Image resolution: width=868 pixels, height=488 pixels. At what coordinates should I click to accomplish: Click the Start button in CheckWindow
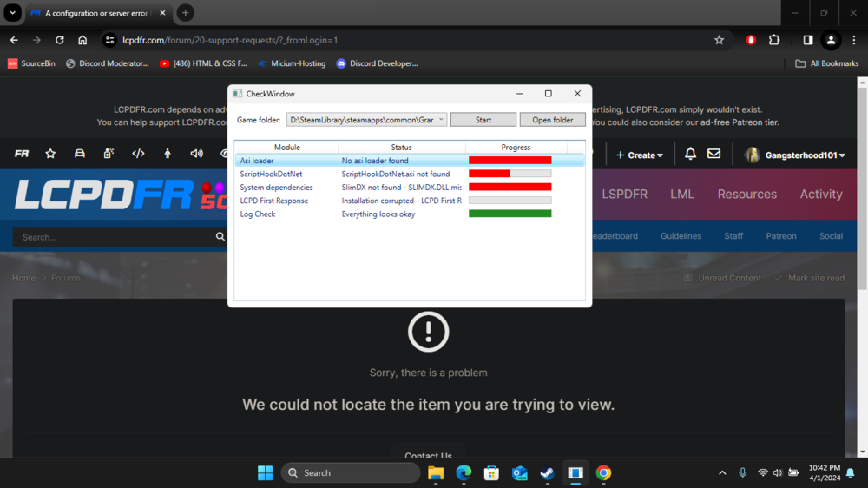pos(483,120)
